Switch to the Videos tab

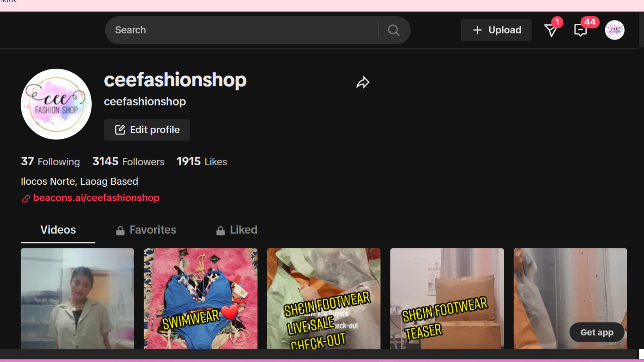pos(58,230)
